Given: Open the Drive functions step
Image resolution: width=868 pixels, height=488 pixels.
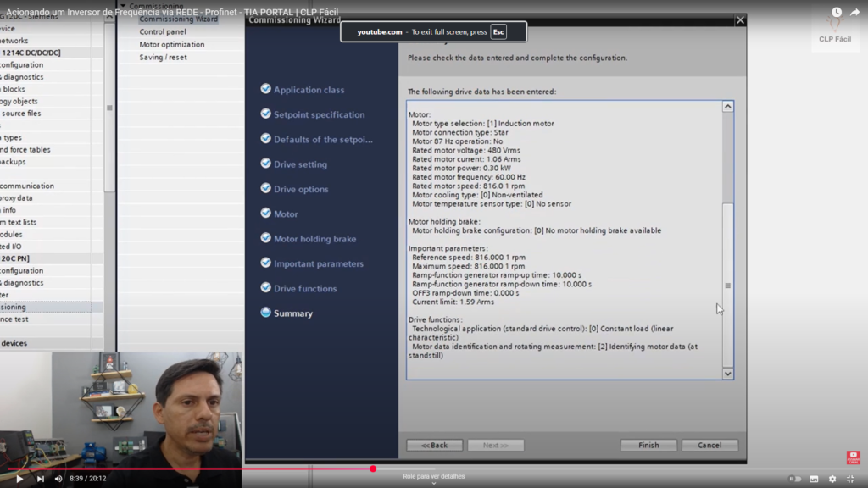Looking at the screenshot, I should 305,289.
